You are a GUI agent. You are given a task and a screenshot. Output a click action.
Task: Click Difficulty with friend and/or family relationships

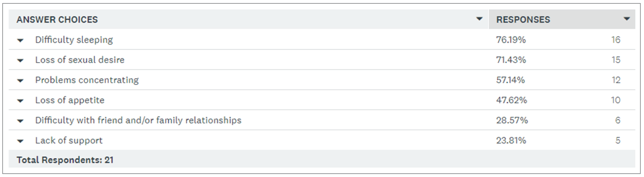[138, 120]
